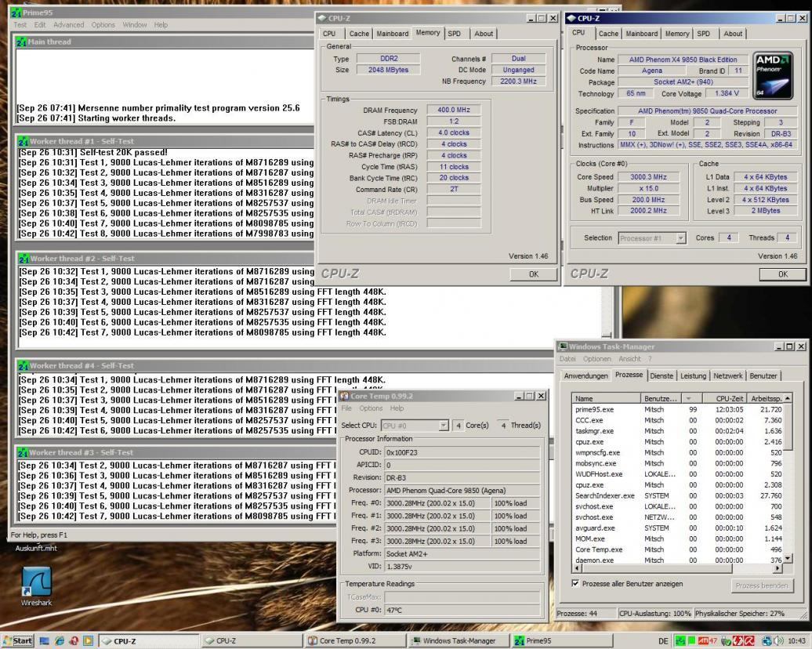The height and width of the screenshot is (649, 812).
Task: Switch to SPD tab in Memory CPU-Z window
Action: (x=454, y=34)
